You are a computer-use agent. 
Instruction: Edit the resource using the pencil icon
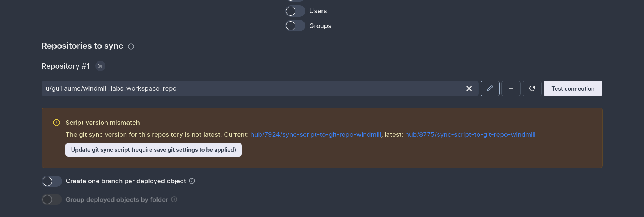(490, 88)
